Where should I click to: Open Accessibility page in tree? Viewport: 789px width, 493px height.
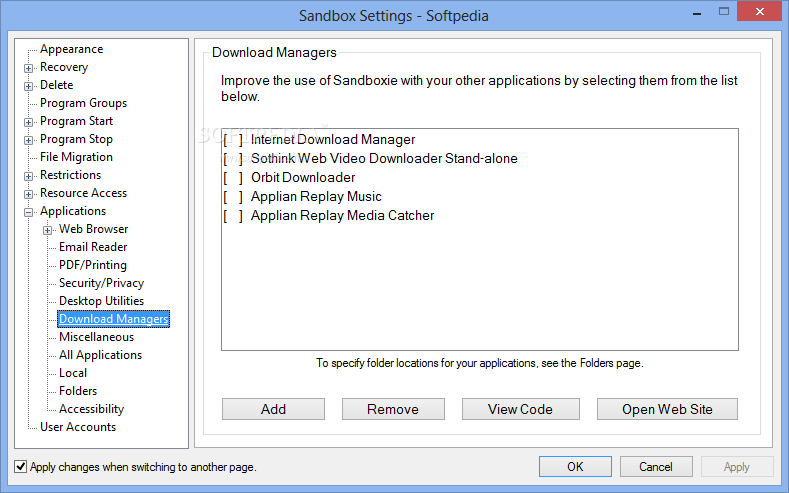[x=92, y=409]
